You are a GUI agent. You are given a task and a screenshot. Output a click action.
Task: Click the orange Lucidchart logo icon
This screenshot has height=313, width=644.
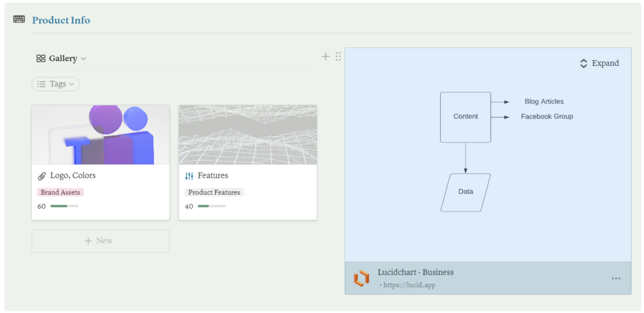click(x=361, y=278)
